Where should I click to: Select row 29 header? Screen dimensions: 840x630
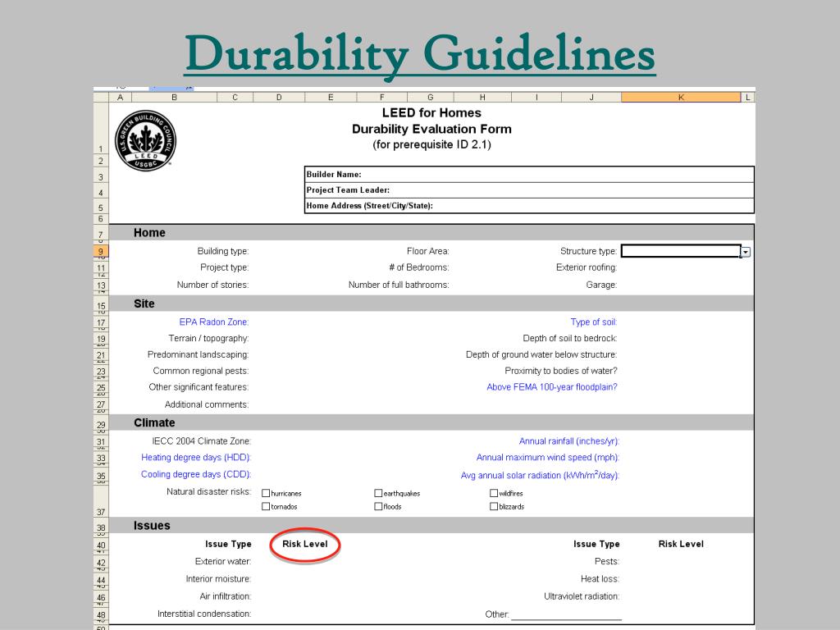(x=101, y=424)
